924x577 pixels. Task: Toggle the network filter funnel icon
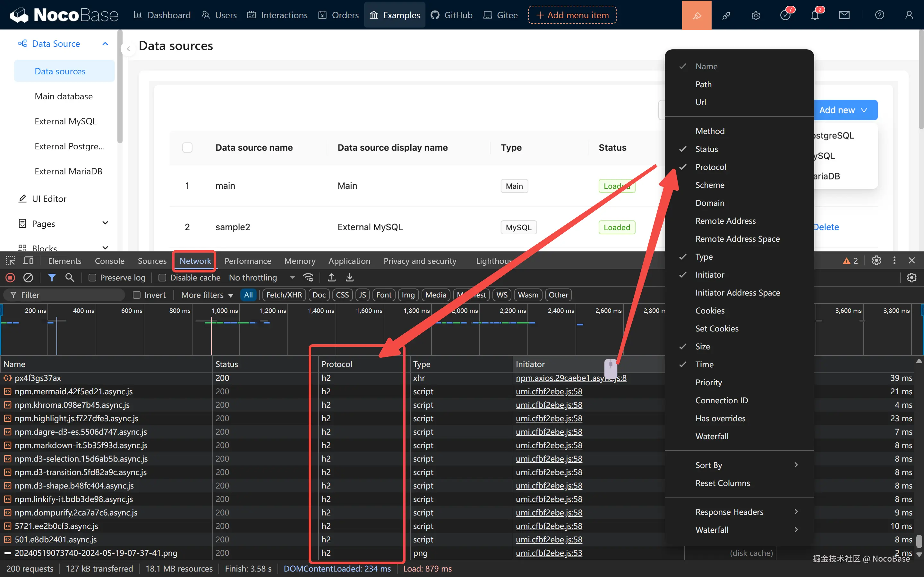point(52,277)
